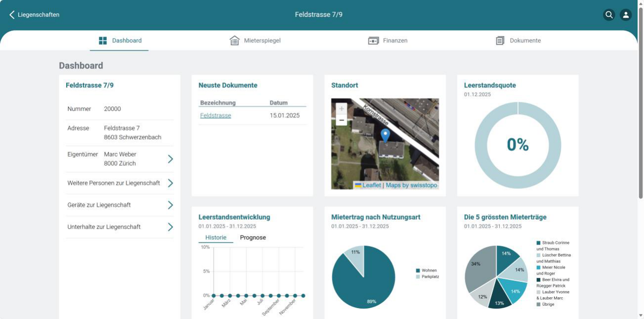Click the satellite map thumbnail

click(x=385, y=144)
